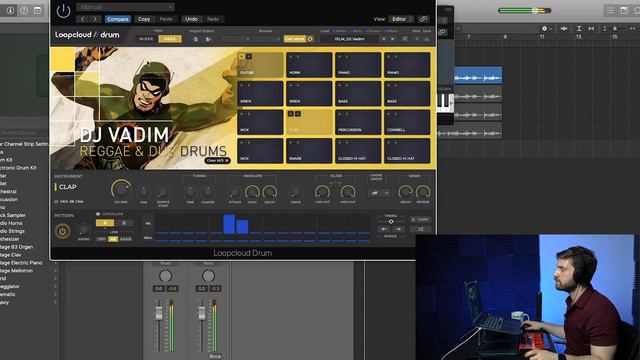Expand the Vintage Electric Piano library row
This screenshot has width=640, height=360.
(56, 263)
